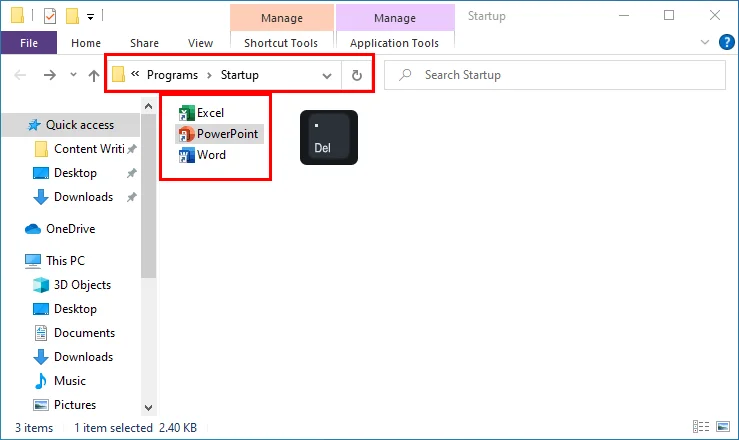
Task: Select the Excel shortcut
Action: tap(201, 113)
